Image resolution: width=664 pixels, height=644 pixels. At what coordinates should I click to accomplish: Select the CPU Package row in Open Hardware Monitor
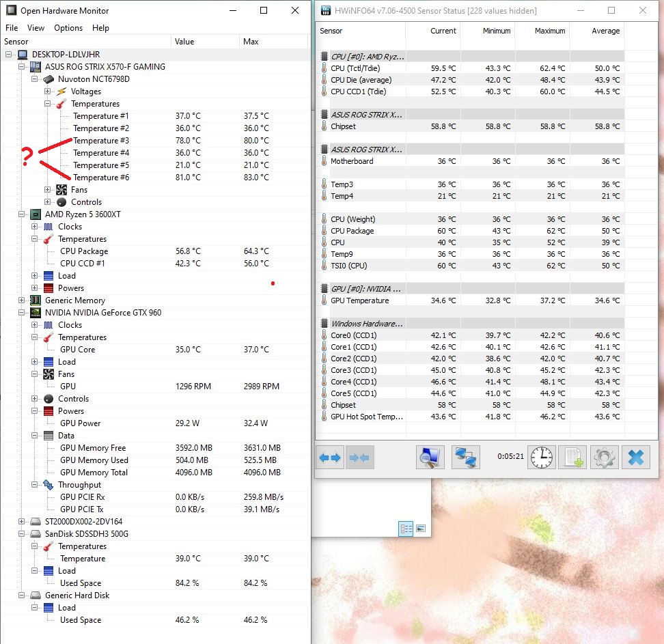pyautogui.click(x=156, y=251)
